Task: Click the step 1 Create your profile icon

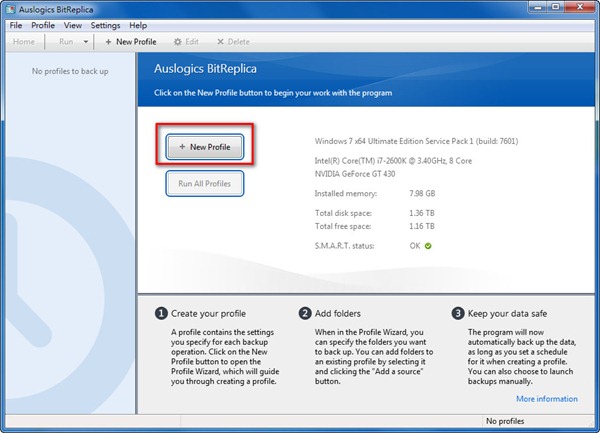Action: point(160,313)
